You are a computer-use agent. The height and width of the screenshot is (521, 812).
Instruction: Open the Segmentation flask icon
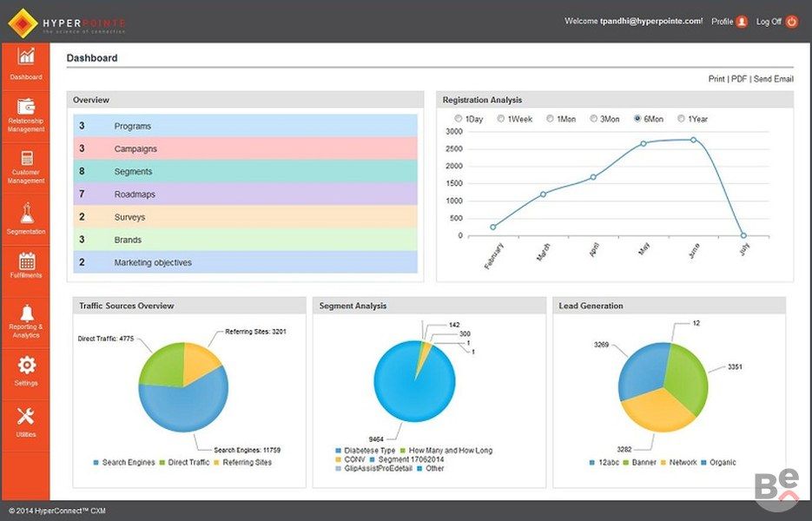pos(26,212)
